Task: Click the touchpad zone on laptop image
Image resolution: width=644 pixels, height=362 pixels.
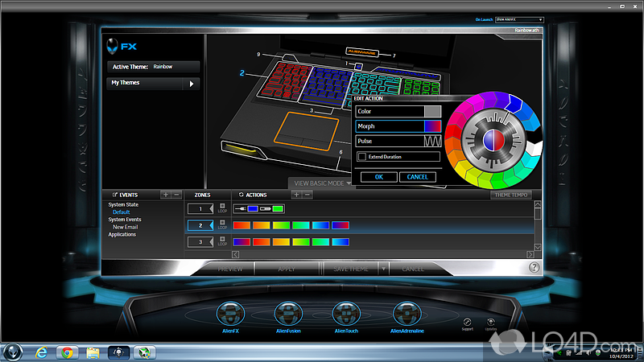Action: [307, 131]
